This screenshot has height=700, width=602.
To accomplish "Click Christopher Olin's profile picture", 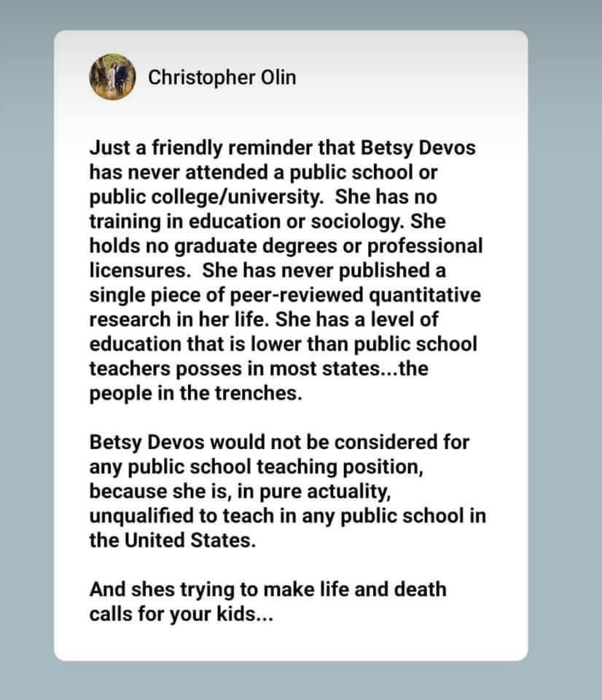I will point(114,77).
